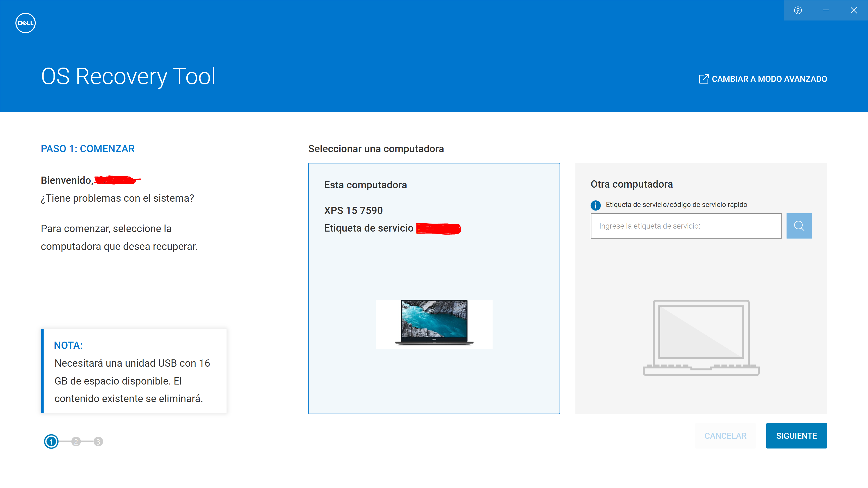
Task: Click the gray laptop placeholder illustration
Action: point(701,337)
